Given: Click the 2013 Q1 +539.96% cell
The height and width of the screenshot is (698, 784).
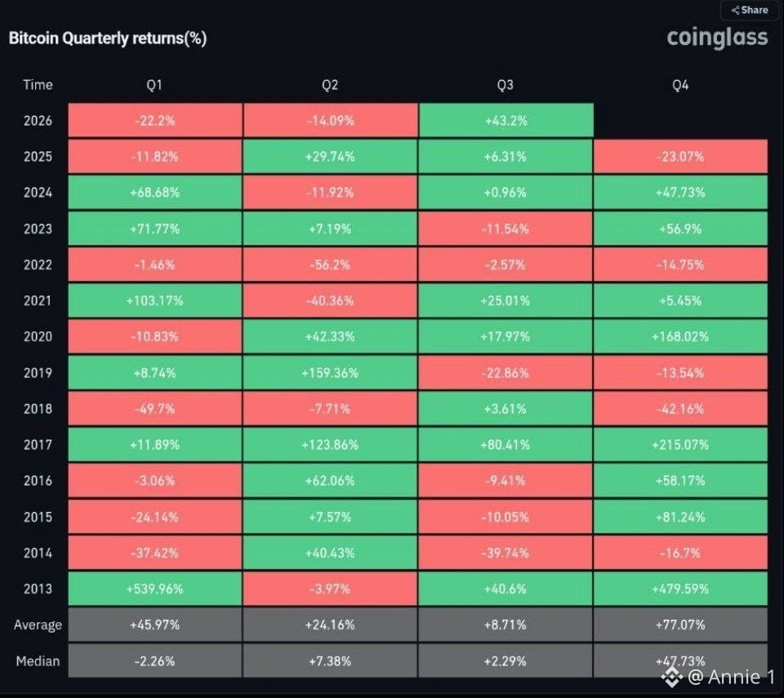Looking at the screenshot, I should click(x=155, y=589).
